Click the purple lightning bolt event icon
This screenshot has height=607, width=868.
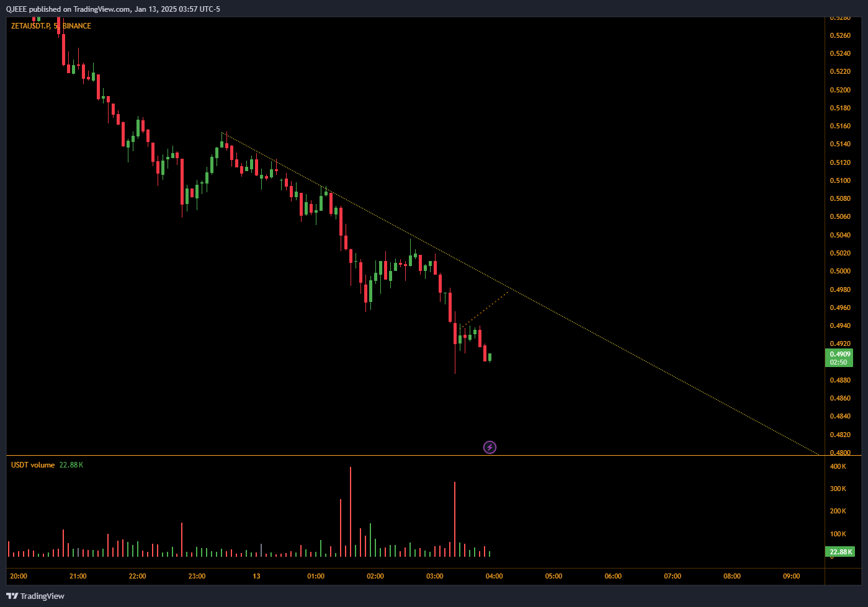[x=490, y=447]
